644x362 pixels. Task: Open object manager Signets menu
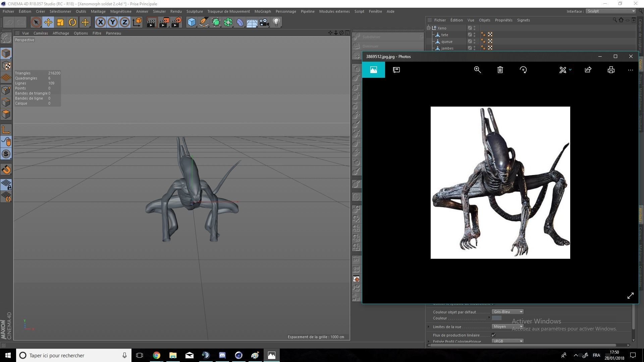(x=523, y=20)
